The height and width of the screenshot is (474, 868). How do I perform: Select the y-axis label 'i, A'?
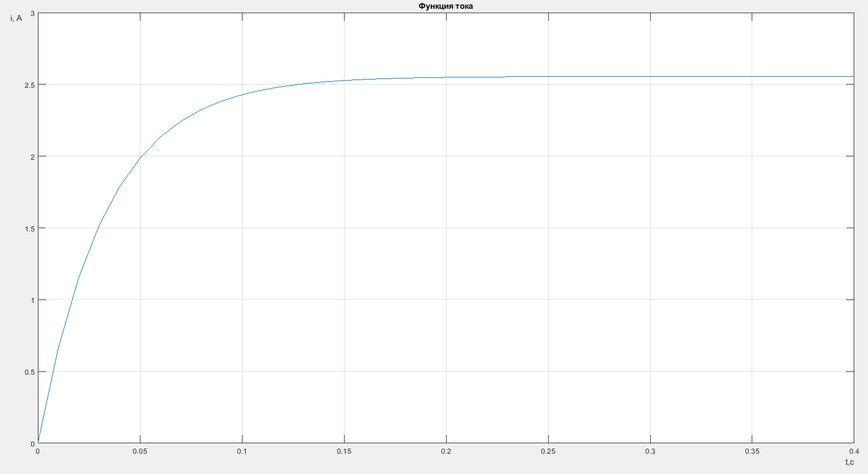pyautogui.click(x=16, y=18)
